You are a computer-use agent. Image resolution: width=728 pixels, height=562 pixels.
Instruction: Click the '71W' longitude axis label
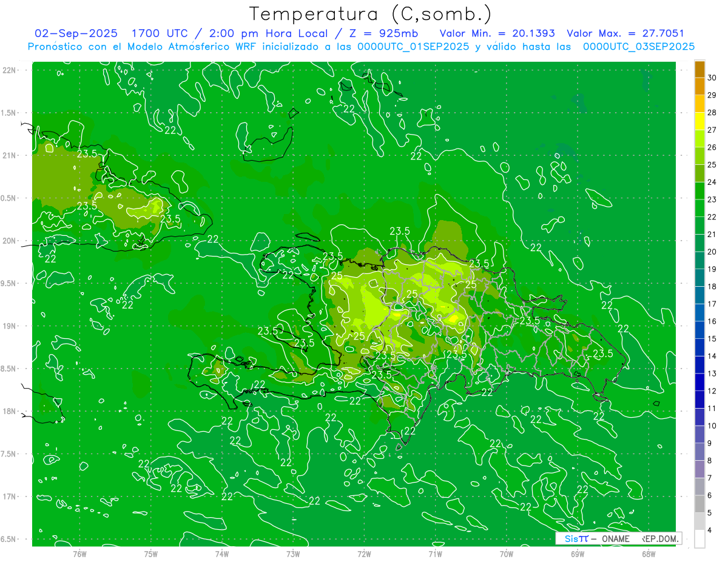[435, 554]
